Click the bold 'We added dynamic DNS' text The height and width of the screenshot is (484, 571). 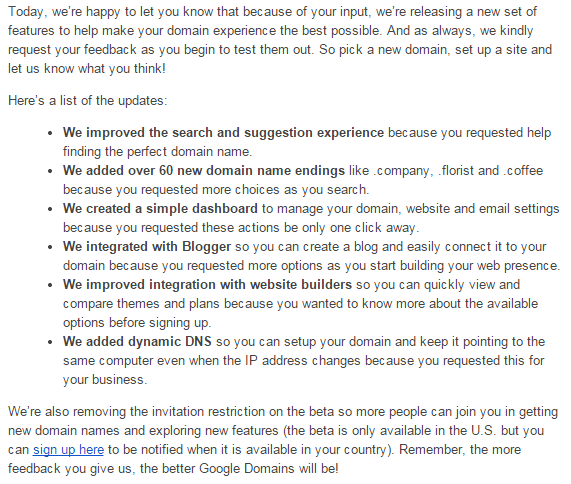click(137, 342)
